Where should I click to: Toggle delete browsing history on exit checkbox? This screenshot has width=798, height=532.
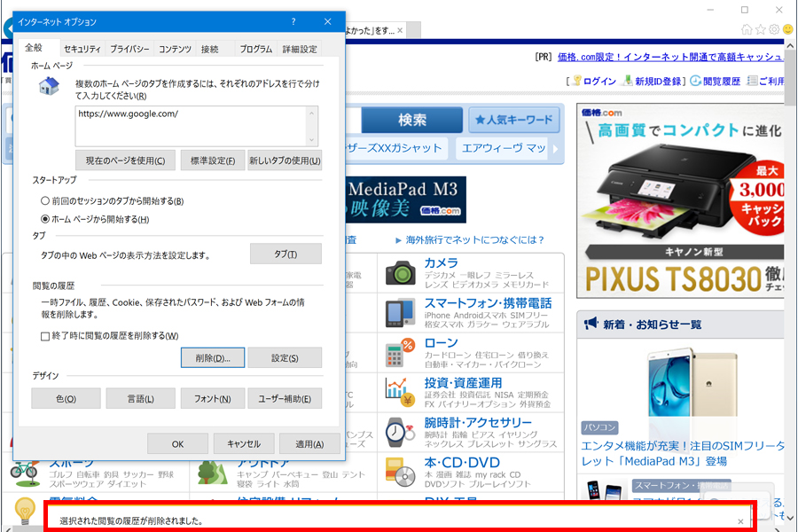[x=45, y=336]
